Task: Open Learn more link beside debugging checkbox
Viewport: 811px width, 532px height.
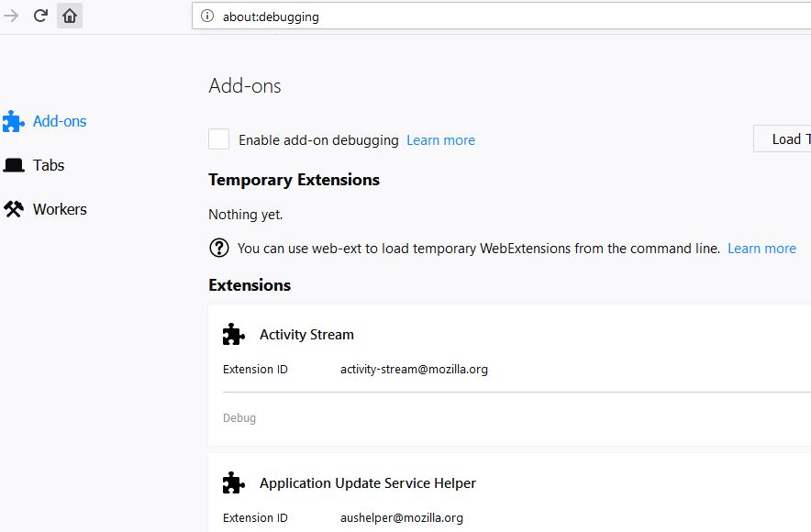Action: pyautogui.click(x=440, y=140)
